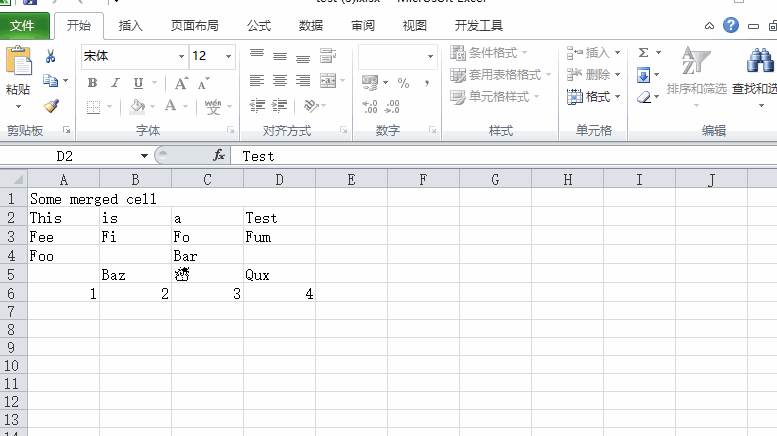Increase decimal places

pyautogui.click(x=370, y=106)
